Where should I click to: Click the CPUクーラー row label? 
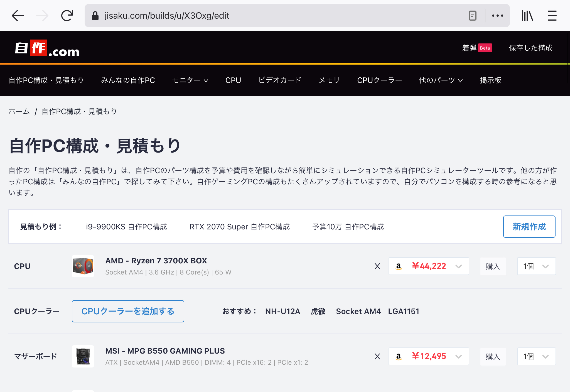click(x=37, y=311)
